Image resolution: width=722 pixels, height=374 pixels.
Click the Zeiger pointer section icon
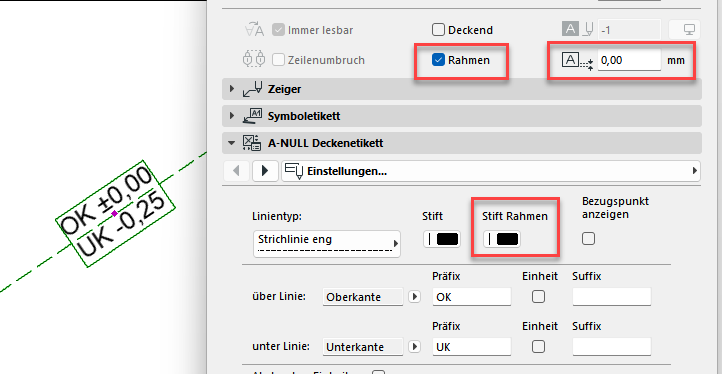click(x=252, y=89)
